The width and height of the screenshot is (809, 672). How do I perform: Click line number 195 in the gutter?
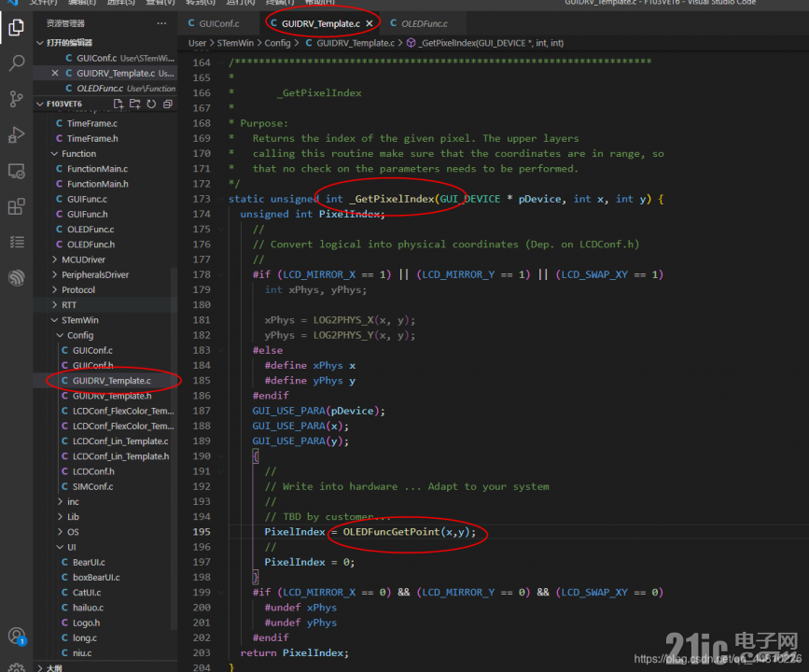202,532
